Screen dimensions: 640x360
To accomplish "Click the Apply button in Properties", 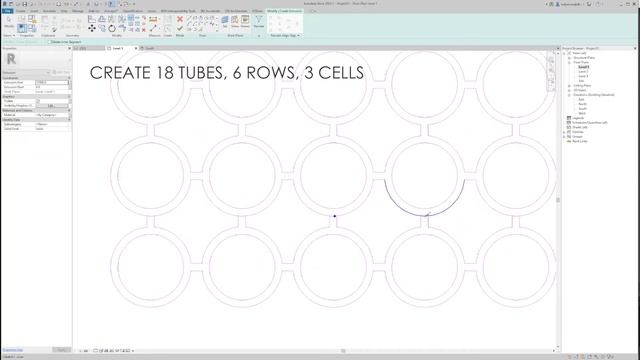I will pyautogui.click(x=61, y=350).
